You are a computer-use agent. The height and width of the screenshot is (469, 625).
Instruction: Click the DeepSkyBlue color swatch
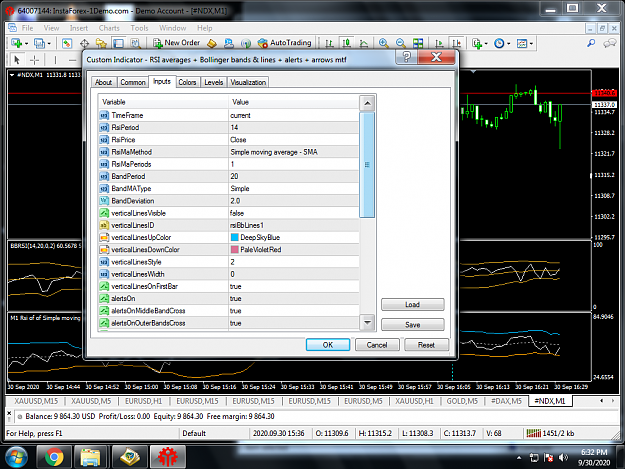coord(234,237)
